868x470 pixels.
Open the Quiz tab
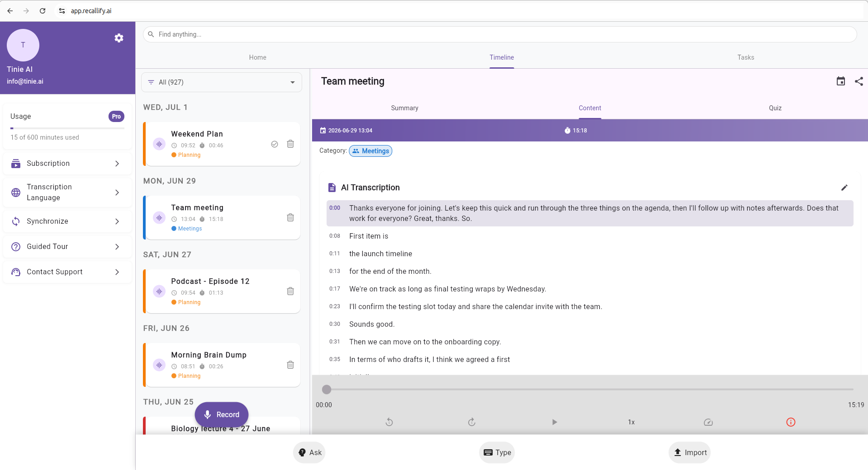[x=775, y=108]
